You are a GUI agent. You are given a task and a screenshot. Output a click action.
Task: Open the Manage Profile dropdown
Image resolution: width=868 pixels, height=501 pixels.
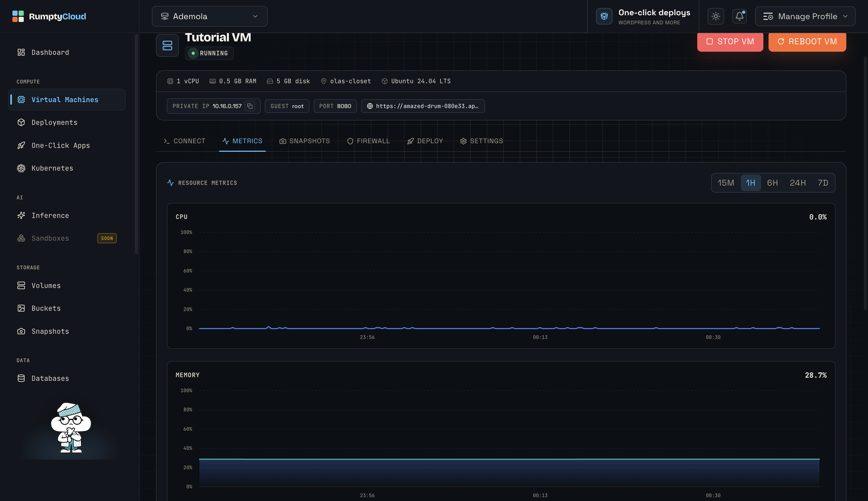point(805,16)
